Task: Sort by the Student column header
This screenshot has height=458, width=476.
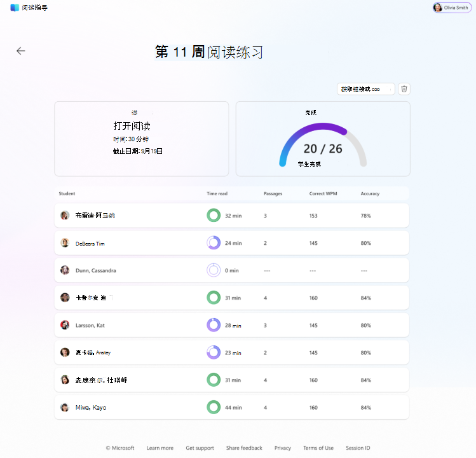Action: [67, 193]
